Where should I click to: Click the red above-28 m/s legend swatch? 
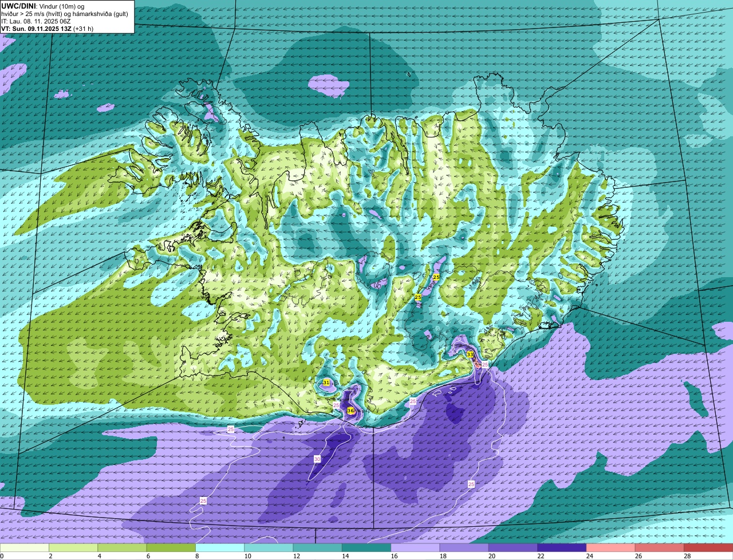tap(708, 547)
